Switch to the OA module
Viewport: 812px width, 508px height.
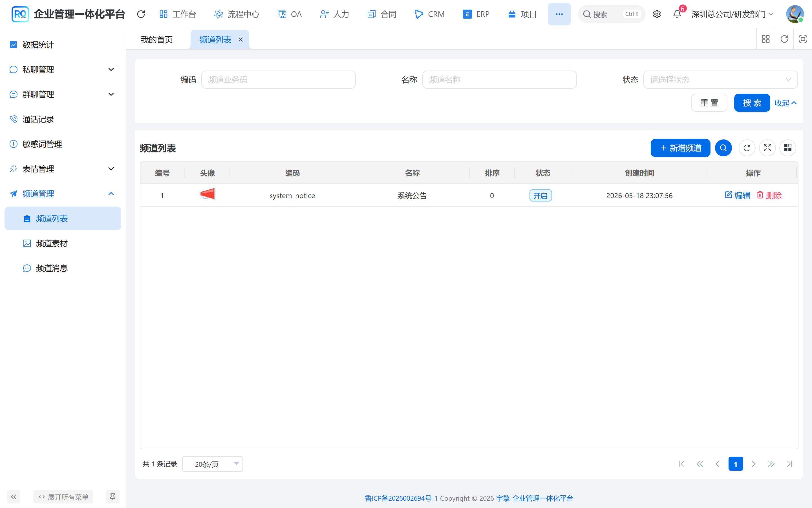pyautogui.click(x=290, y=14)
